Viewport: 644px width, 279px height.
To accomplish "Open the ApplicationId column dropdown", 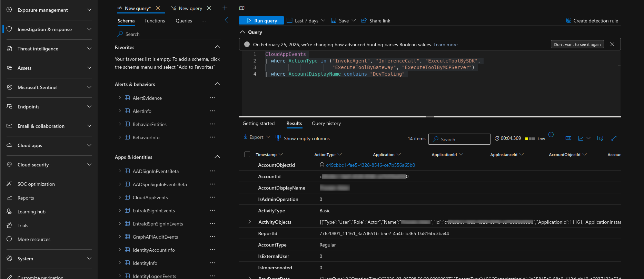I will 461,154.
